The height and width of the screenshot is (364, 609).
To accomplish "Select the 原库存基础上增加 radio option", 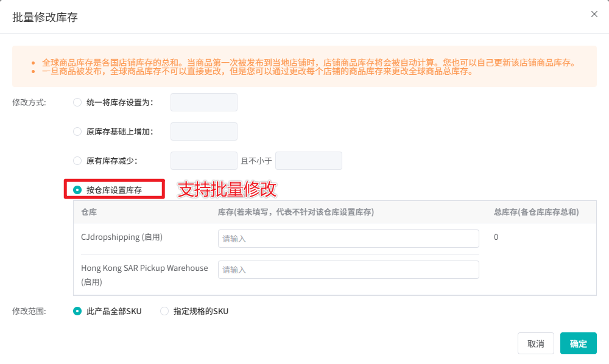I will (77, 131).
